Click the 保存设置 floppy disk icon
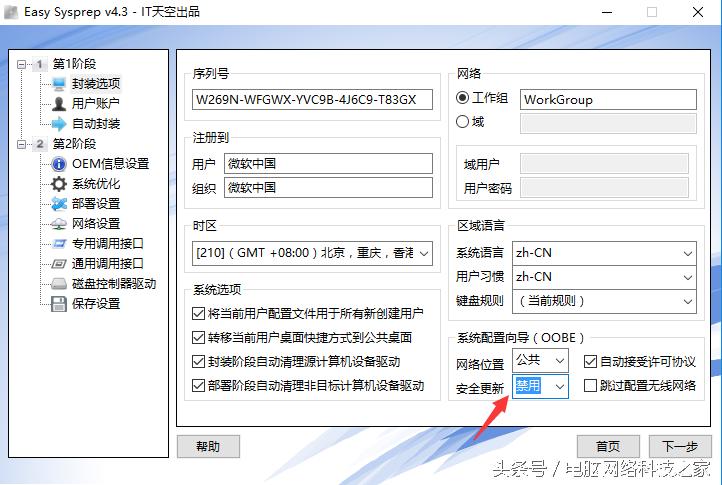 point(59,304)
